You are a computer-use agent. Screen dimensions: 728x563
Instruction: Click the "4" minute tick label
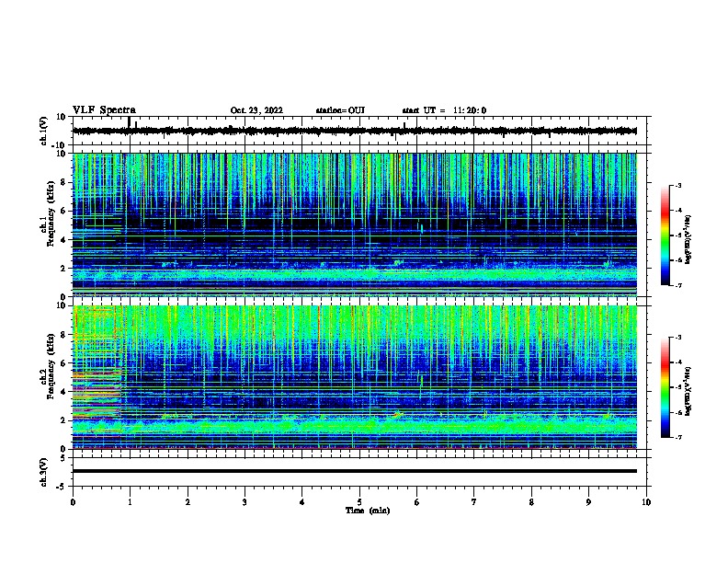pos(302,502)
